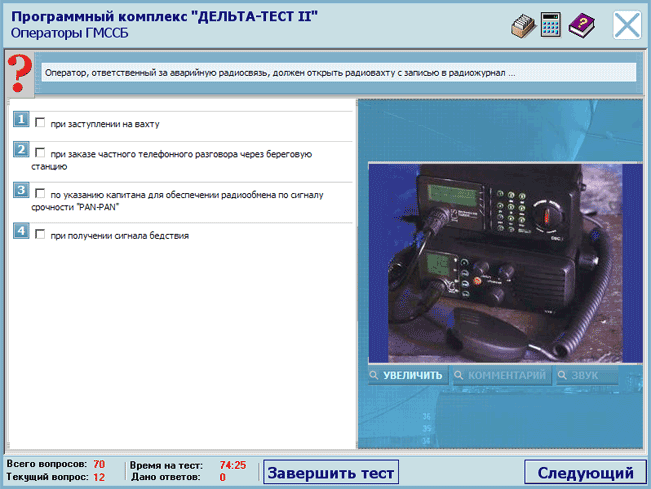The height and width of the screenshot is (489, 651).
Task: Click the radio equipment photo
Action: [495, 262]
